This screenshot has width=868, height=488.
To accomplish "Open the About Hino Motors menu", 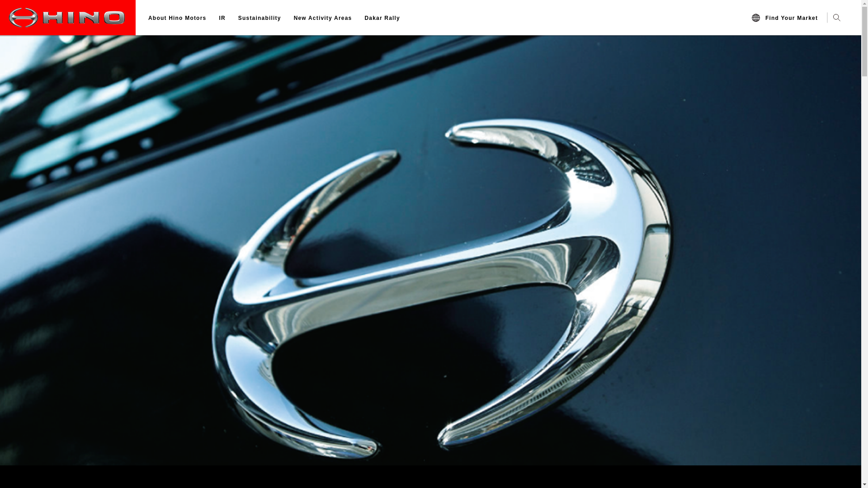I will pyautogui.click(x=177, y=18).
